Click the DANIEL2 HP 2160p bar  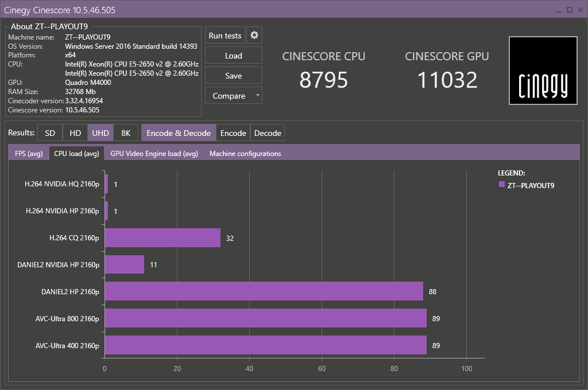coord(264,291)
